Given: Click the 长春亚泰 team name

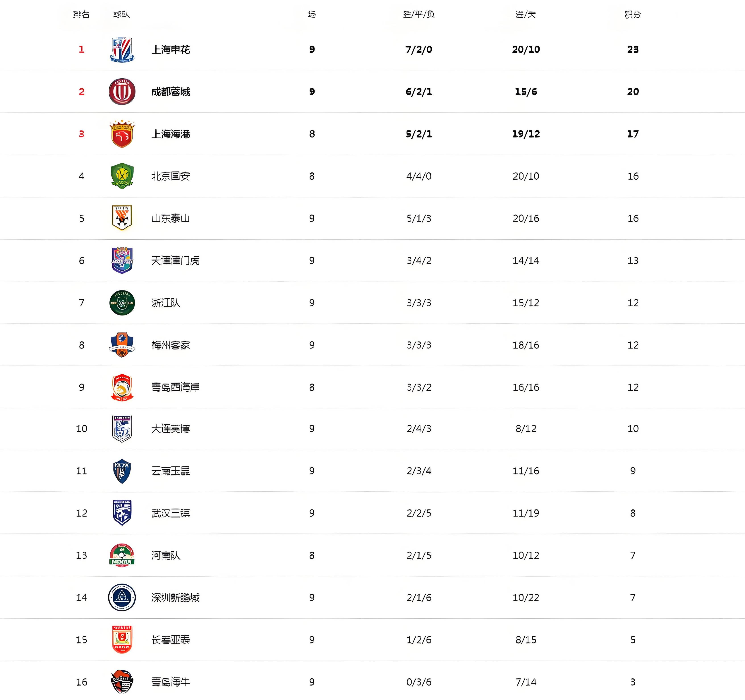Looking at the screenshot, I should pyautogui.click(x=170, y=640).
